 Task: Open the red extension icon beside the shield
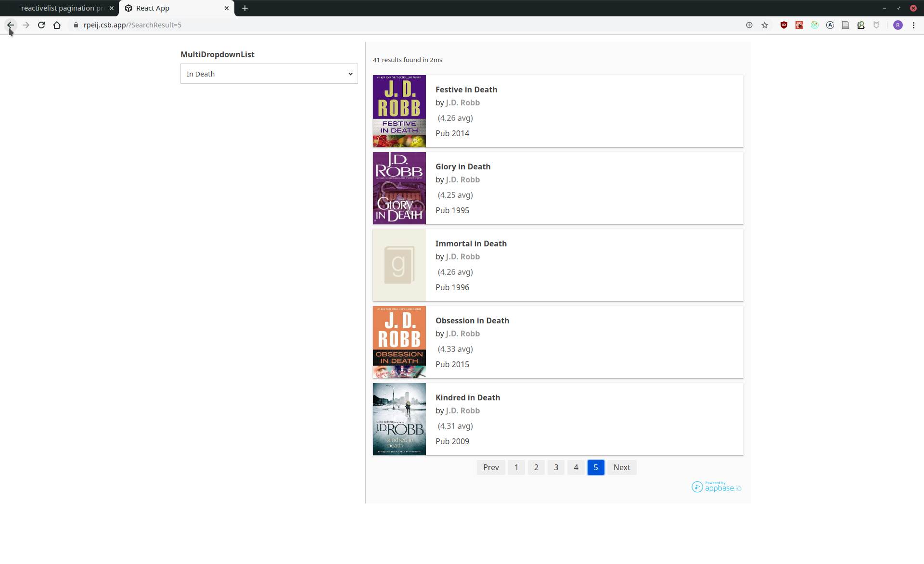coord(799,25)
